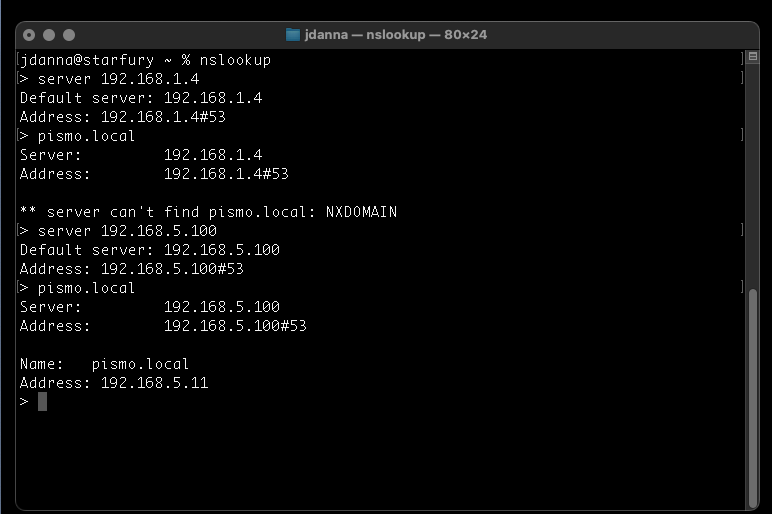This screenshot has width=772, height=514.
Task: Click the folder proxy icon in title bar
Action: [x=292, y=35]
